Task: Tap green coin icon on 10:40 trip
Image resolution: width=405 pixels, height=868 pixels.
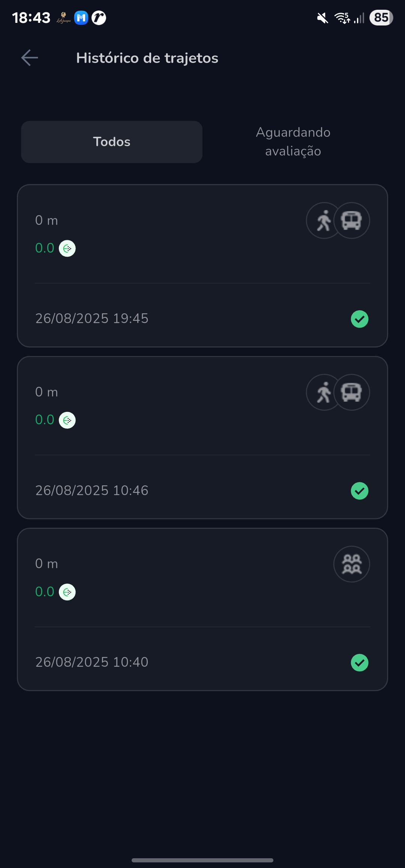Action: pyautogui.click(x=67, y=592)
